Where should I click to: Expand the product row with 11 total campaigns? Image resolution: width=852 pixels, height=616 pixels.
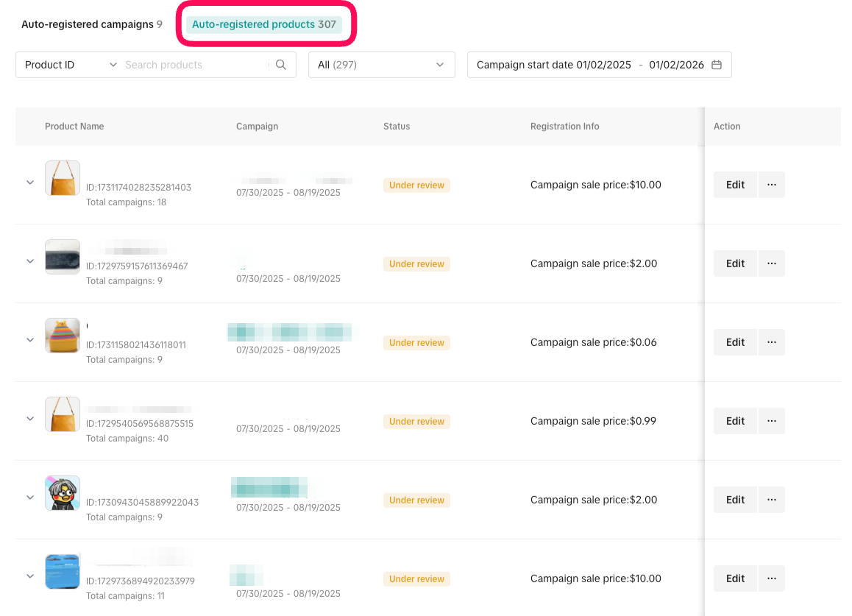coord(30,576)
